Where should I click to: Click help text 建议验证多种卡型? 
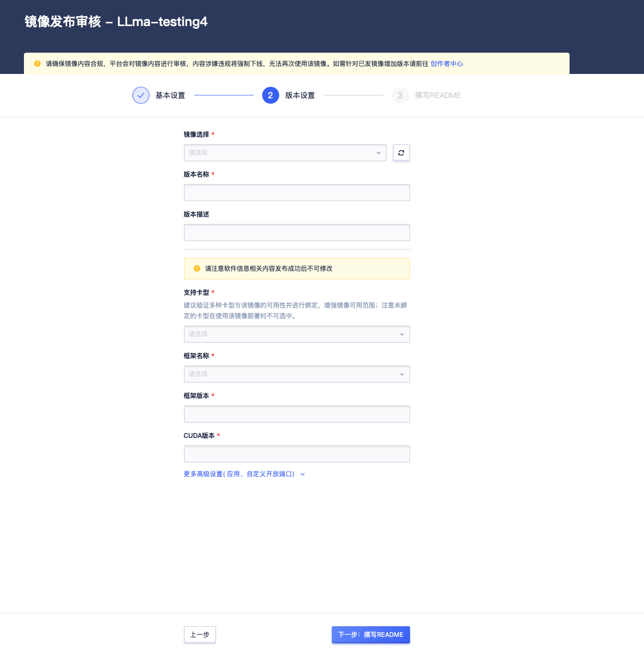[x=295, y=311]
